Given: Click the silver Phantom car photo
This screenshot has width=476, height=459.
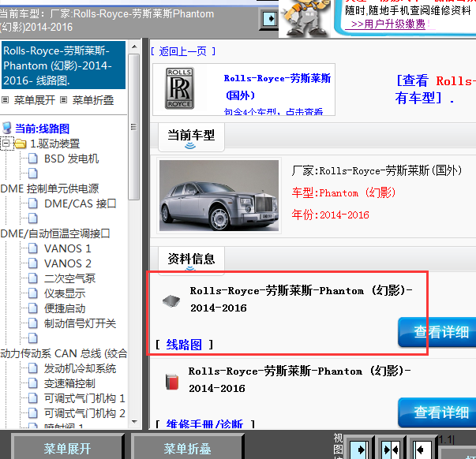Looking at the screenshot, I should [x=219, y=196].
